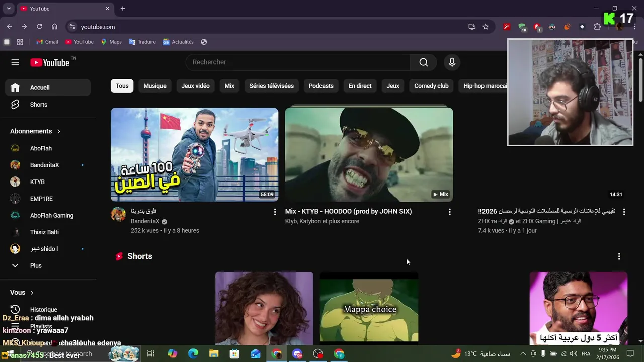
Task: Open Accueil in the sidebar
Action: [x=48, y=87]
